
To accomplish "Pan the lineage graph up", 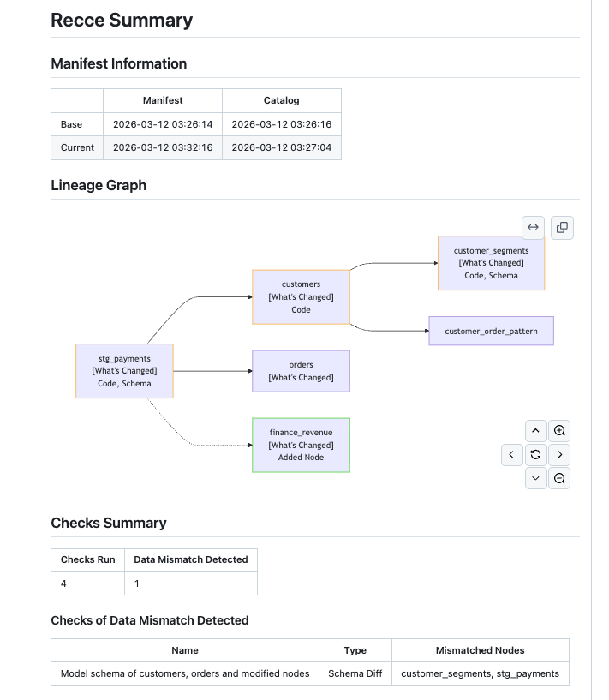I will tap(535, 430).
